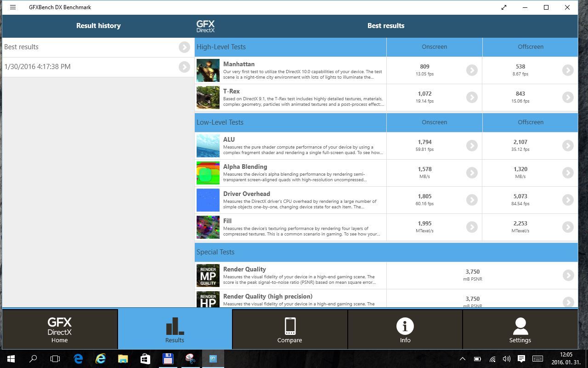Click the floppy disk taskbar app
The height and width of the screenshot is (368, 588).
coord(168,359)
